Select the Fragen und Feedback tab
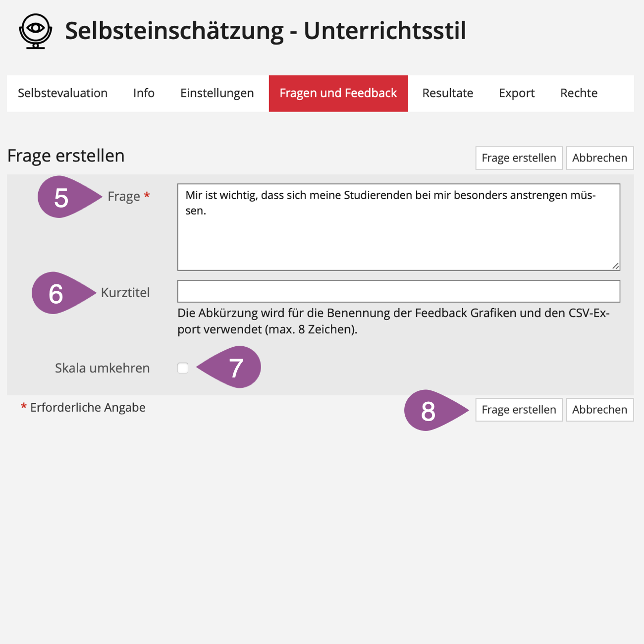644x644 pixels. click(x=338, y=93)
